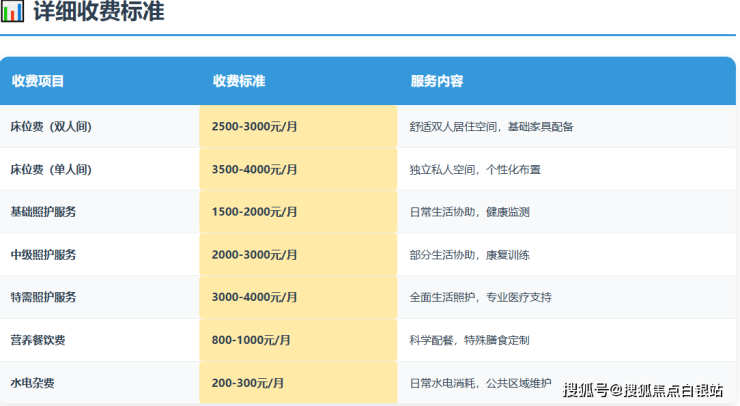This screenshot has height=406, width=740.
Task: Select the 3500-4000元/月 price cell
Action: (x=255, y=170)
